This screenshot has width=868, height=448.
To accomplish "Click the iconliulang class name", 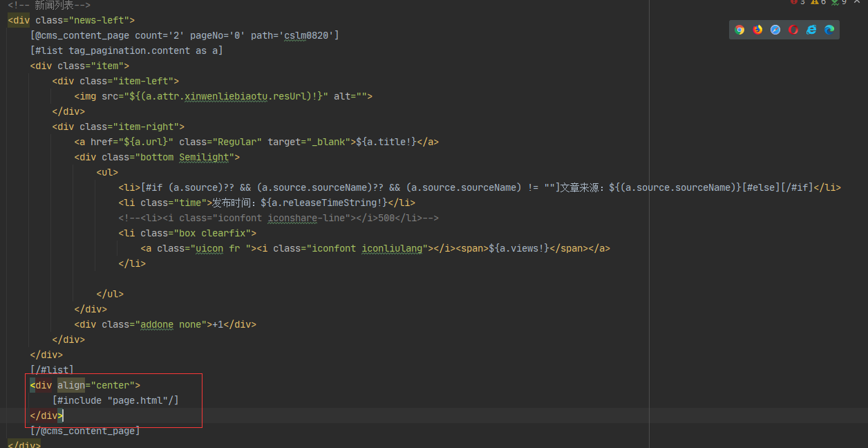I will 392,248.
